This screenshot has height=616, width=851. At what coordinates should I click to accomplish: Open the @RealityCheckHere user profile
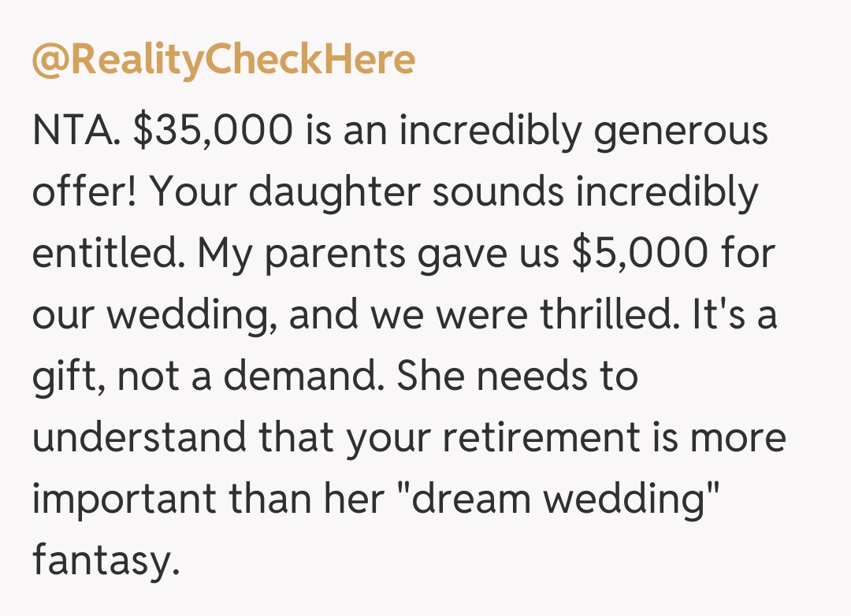223,61
